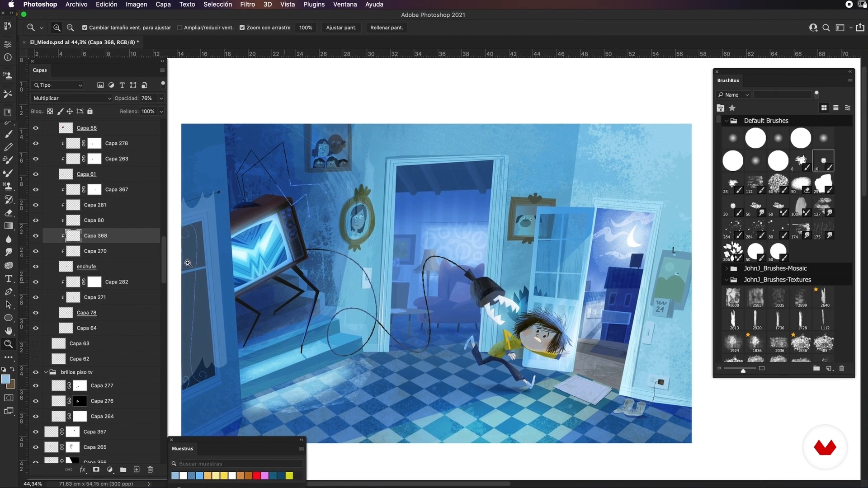Add a layer mask from panel footer

tap(96, 469)
